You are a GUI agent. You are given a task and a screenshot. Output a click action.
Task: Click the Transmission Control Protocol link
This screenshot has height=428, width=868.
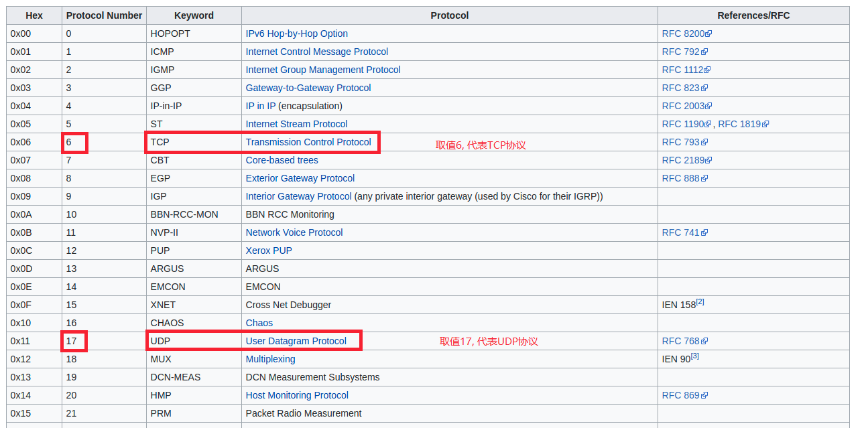pos(308,142)
